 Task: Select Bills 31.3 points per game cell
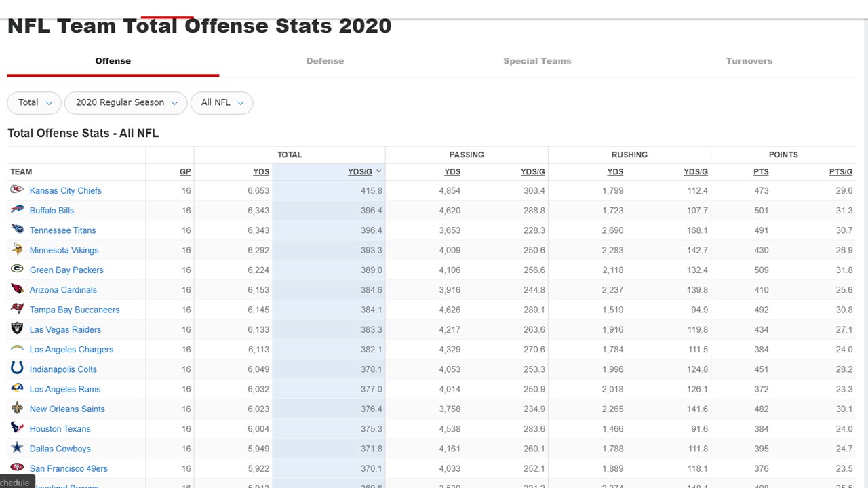click(844, 210)
